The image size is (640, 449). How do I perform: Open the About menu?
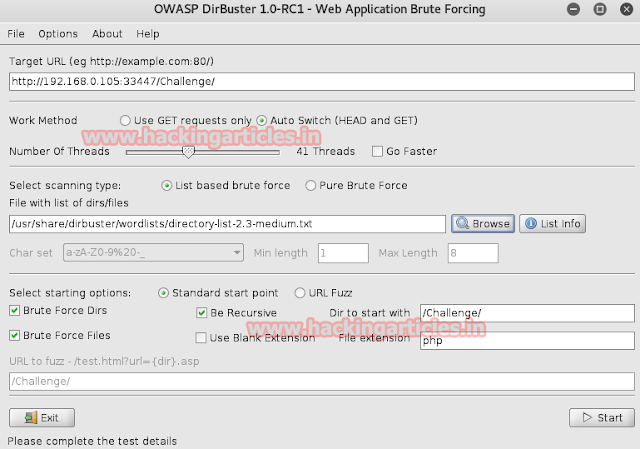pos(107,34)
